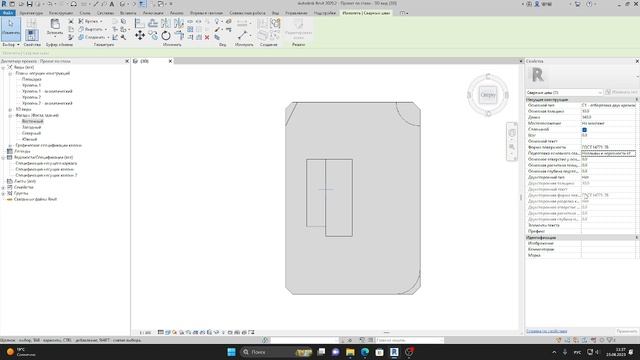640x360 pixels.
Task: Click the red X Delete icon
Action: 207,37
